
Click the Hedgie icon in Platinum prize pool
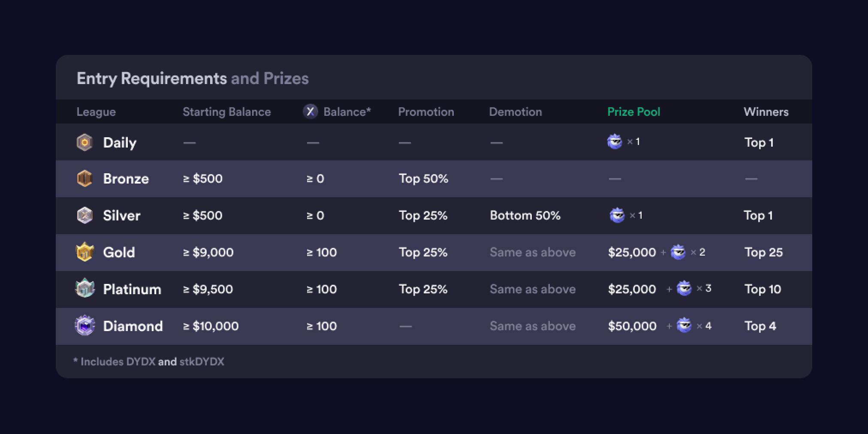click(684, 289)
